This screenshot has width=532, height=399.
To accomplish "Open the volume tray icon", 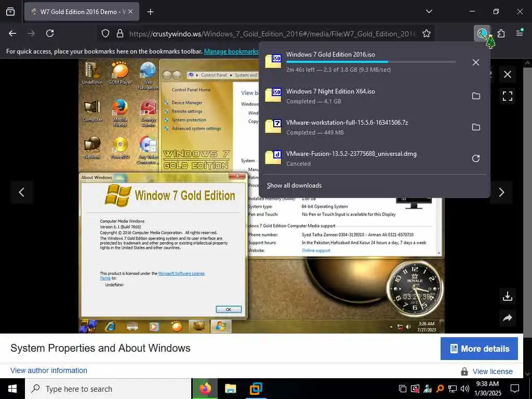I will [465, 389].
